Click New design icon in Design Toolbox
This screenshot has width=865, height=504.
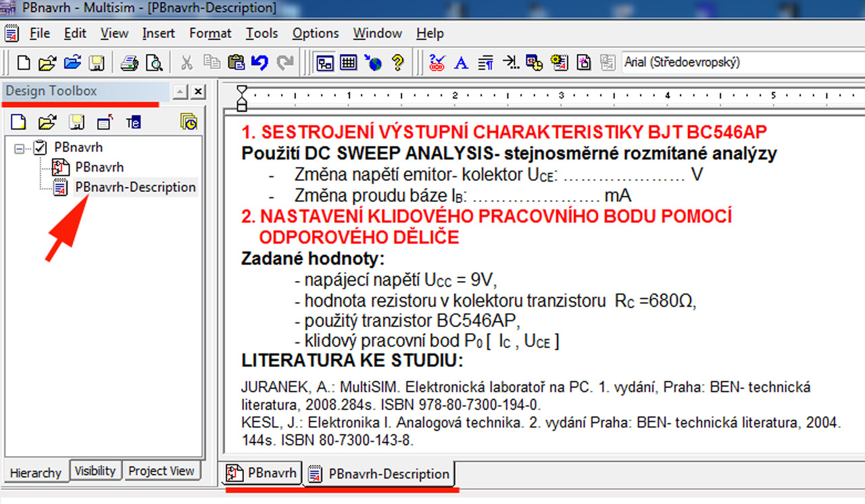coord(20,122)
